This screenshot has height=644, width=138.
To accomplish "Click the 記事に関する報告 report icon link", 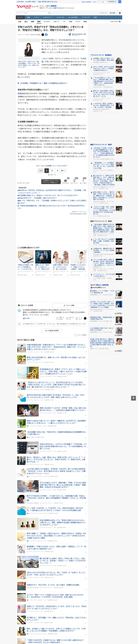I will point(24,183).
